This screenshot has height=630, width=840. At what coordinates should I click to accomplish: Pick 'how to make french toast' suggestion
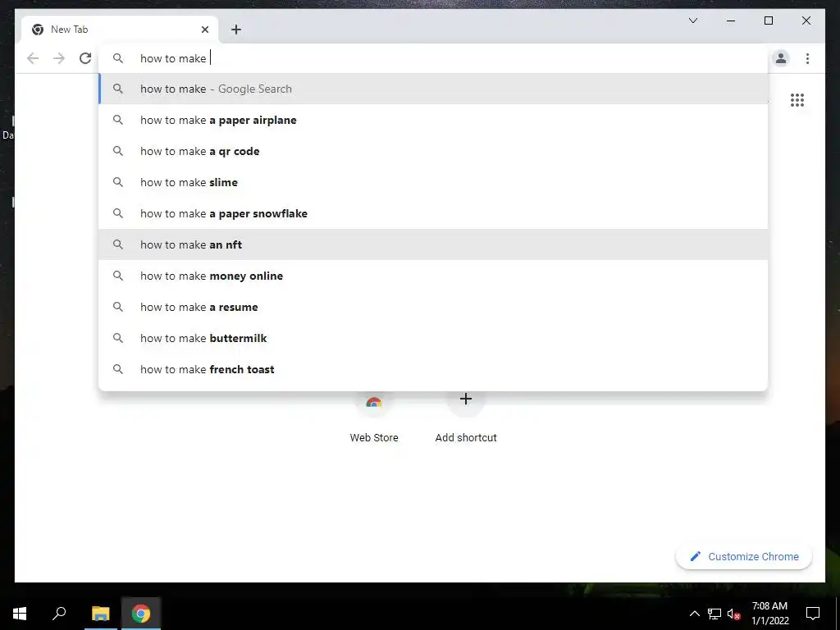[433, 369]
